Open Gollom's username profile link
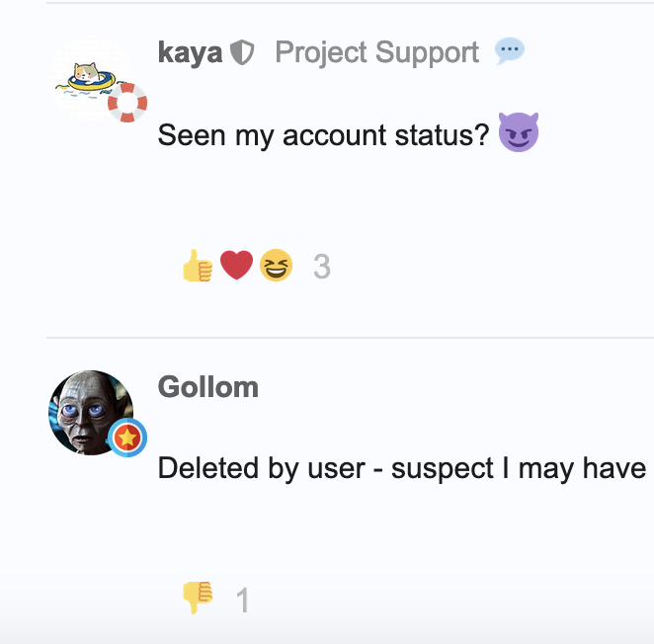654x644 pixels. [x=208, y=387]
